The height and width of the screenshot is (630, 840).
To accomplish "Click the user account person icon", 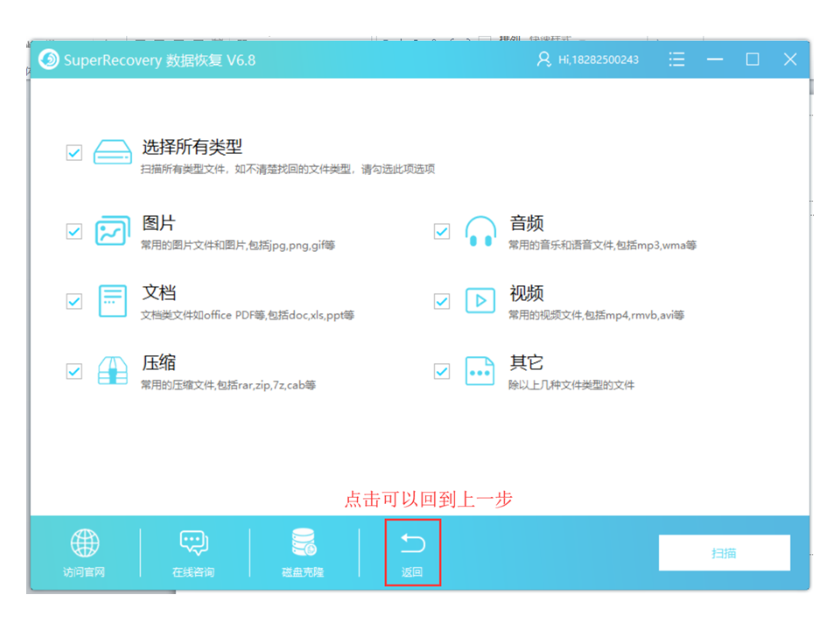I will [545, 59].
